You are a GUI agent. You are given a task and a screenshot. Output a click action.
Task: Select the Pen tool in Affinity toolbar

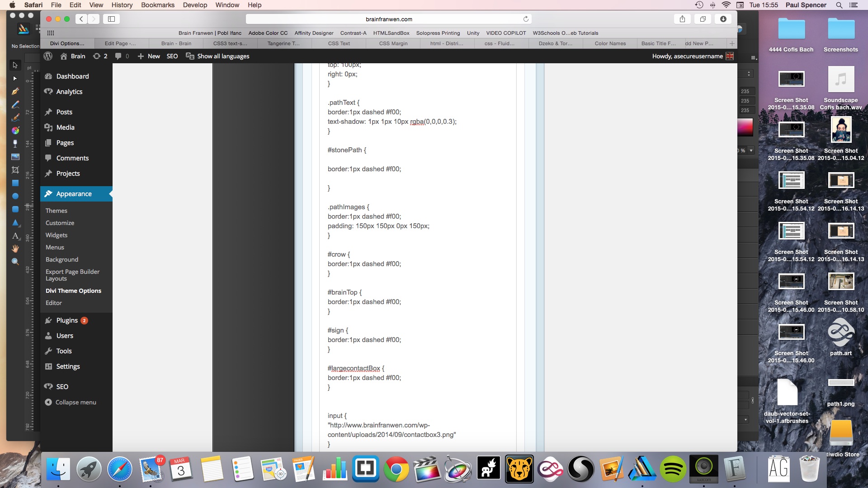[x=15, y=91]
